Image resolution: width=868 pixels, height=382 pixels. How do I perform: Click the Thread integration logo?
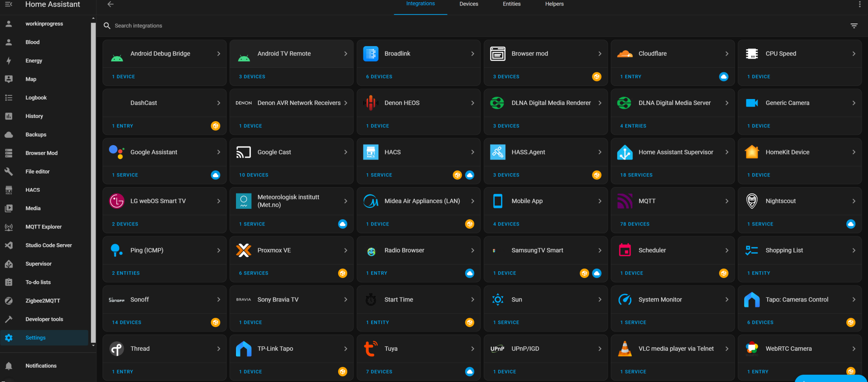(117, 349)
